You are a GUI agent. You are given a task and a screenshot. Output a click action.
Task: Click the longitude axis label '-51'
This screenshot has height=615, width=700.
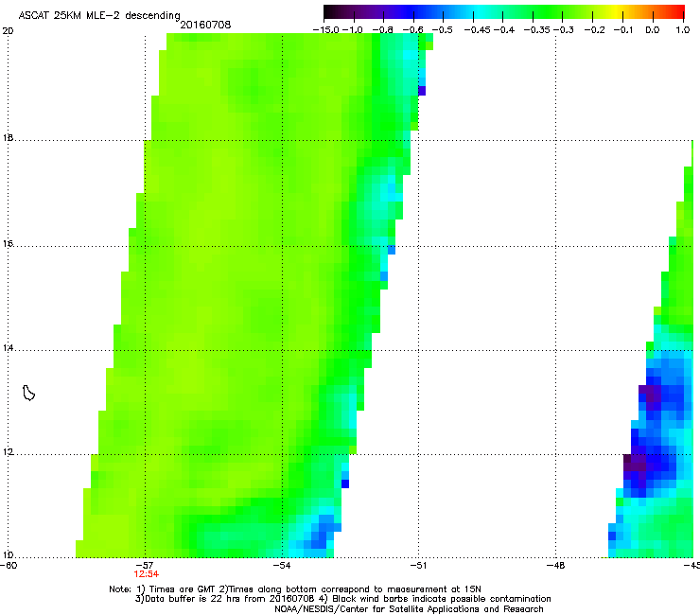[x=418, y=566]
